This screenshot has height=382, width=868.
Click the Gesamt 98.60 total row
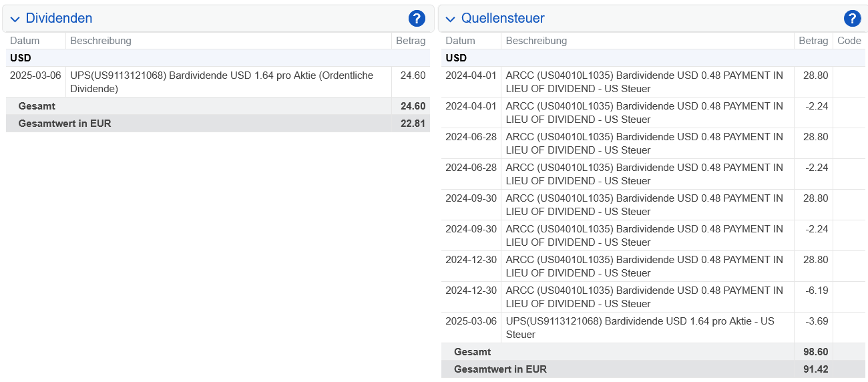(653, 352)
